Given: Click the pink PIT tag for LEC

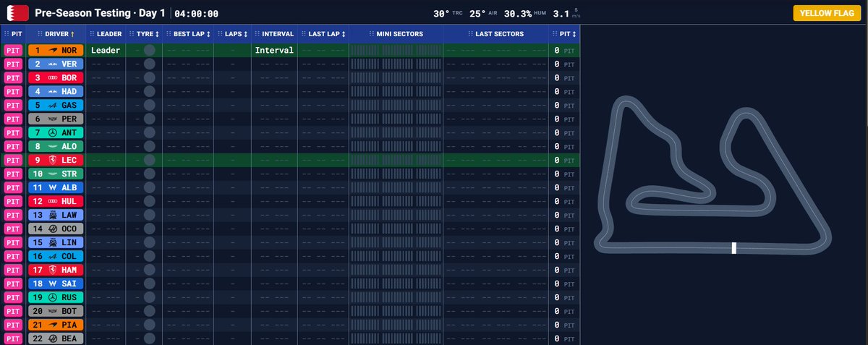Looking at the screenshot, I should pos(14,160).
